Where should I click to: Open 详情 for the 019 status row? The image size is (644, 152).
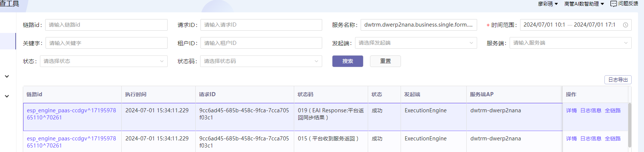[571, 110]
